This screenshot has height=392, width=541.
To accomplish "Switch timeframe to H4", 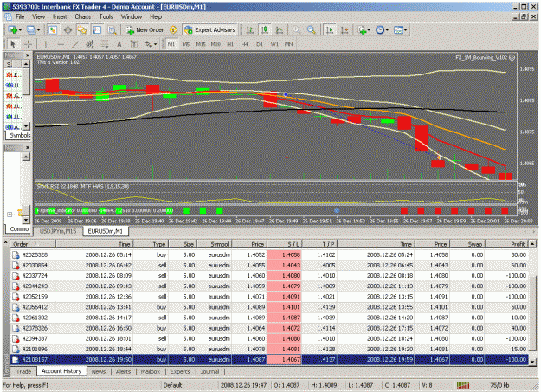I will pos(245,44).
